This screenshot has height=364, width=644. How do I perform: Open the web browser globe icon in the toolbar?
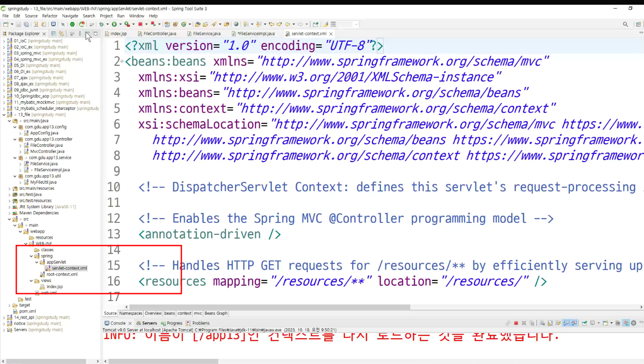[x=236, y=24]
